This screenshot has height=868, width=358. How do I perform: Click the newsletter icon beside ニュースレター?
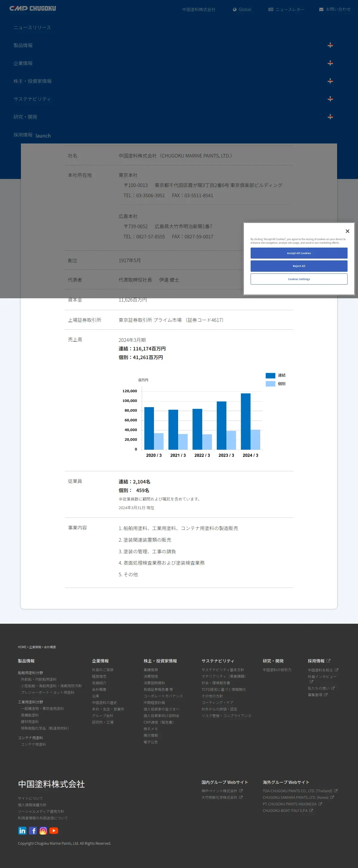(271, 10)
